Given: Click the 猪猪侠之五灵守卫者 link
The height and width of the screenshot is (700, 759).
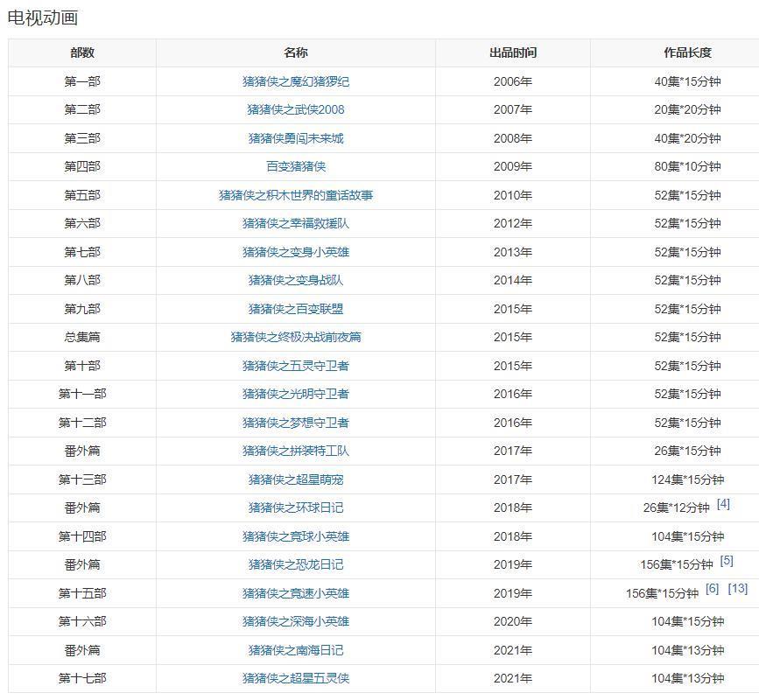Looking at the screenshot, I should click(x=295, y=364).
